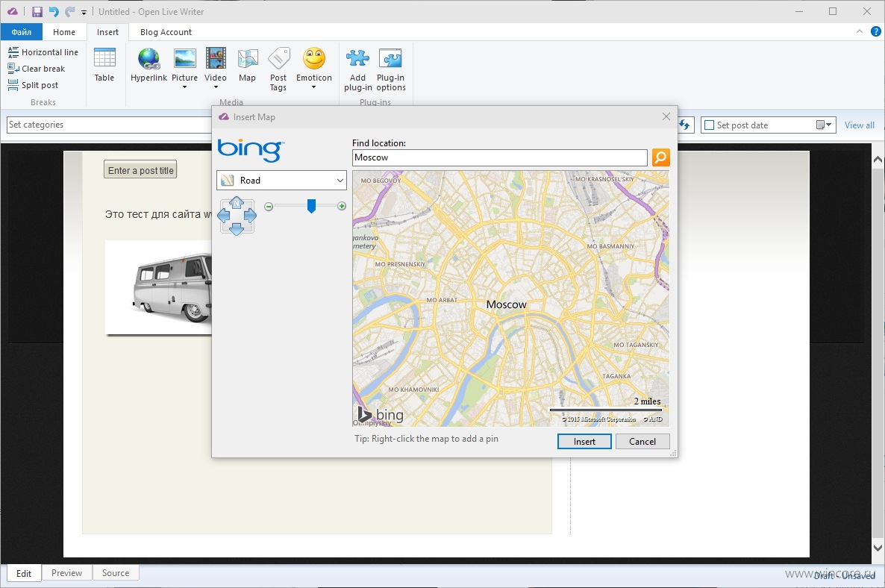The height and width of the screenshot is (588, 885).
Task: Click the editor scrollbar up arrow
Action: (878, 159)
